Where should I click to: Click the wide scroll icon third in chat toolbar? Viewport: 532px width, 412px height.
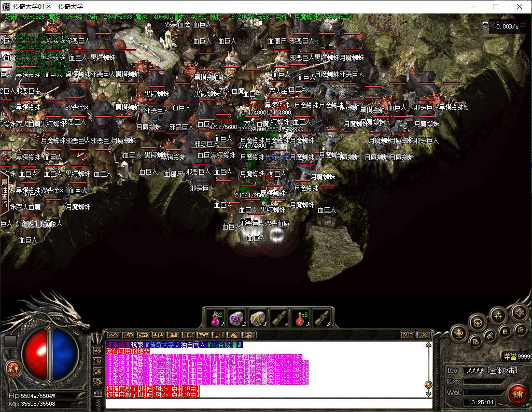click(x=143, y=335)
